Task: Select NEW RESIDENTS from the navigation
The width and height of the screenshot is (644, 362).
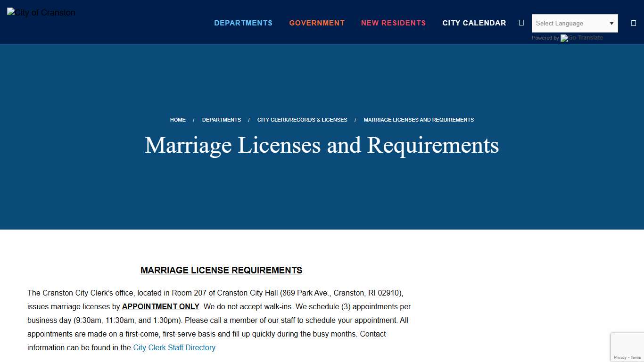Action: click(394, 23)
